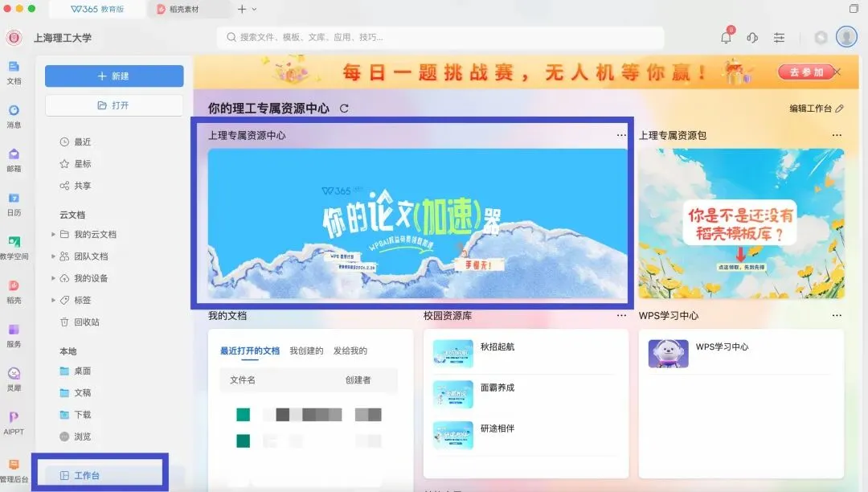Open 最近 in the navigation
This screenshot has width=868, height=492.
tap(76, 141)
